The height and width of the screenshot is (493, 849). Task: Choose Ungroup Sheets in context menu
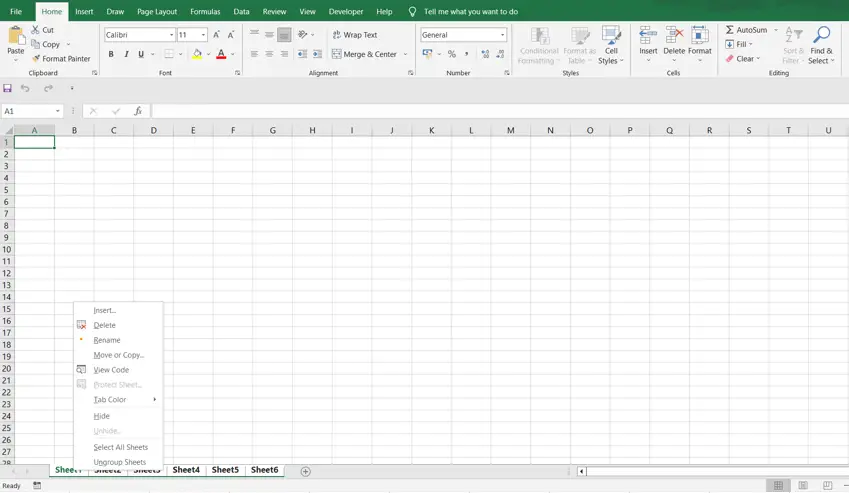pos(118,462)
